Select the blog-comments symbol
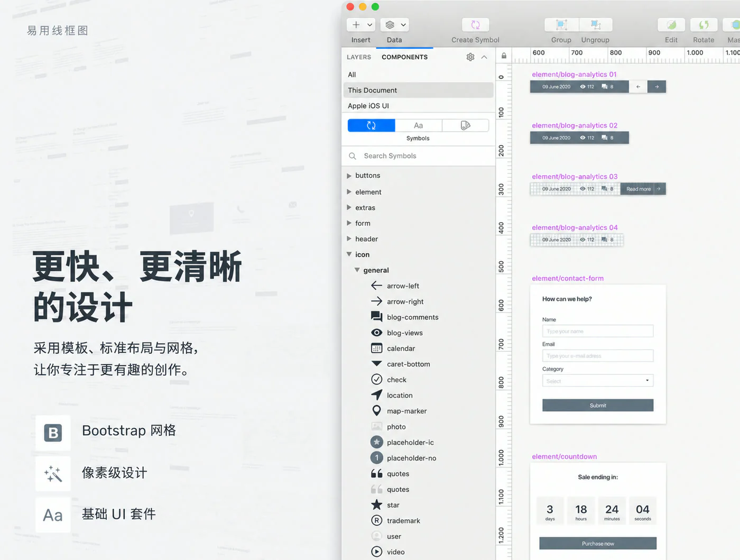 click(405, 317)
